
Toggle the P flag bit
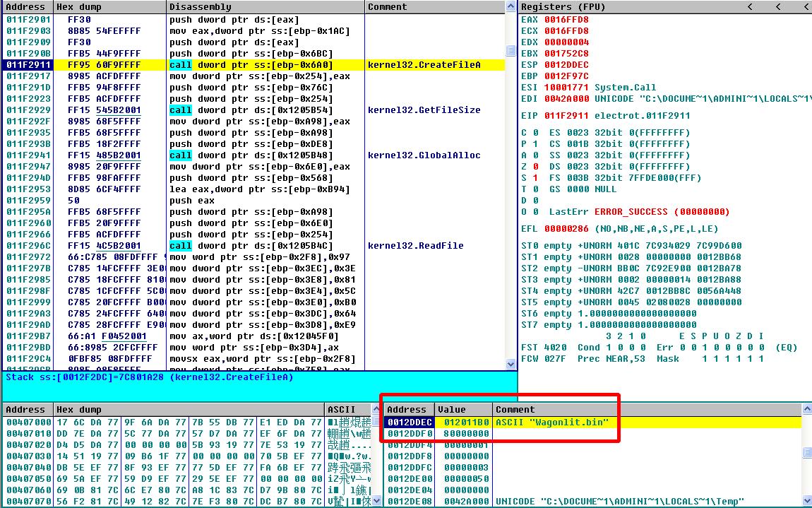click(x=535, y=144)
